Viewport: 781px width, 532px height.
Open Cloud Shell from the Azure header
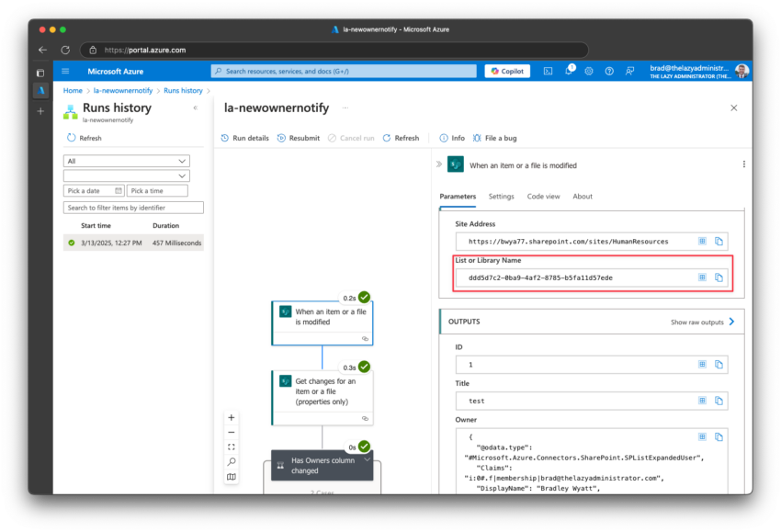(548, 72)
